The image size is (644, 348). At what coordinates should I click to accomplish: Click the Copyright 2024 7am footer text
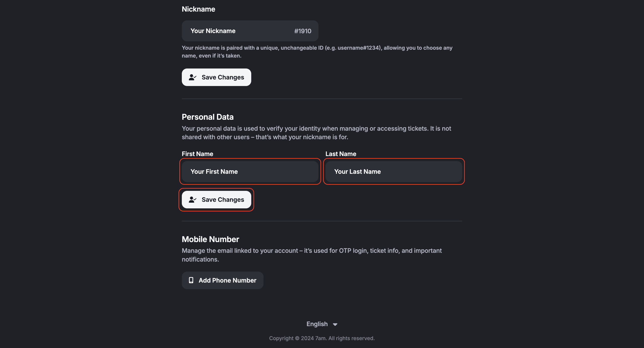pos(322,338)
